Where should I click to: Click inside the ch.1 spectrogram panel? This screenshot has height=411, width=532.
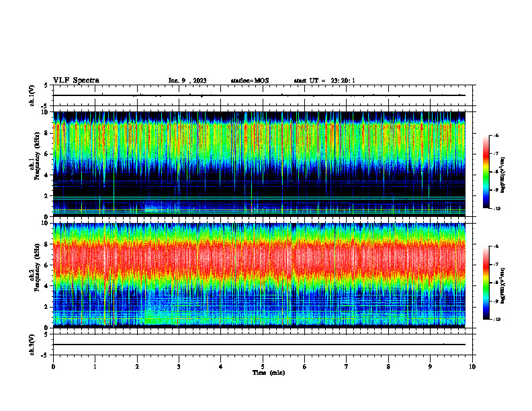click(x=259, y=164)
